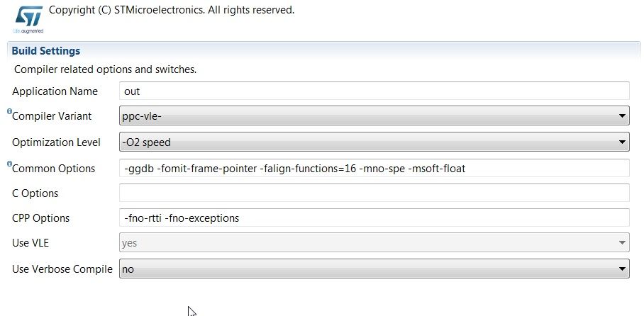Click into the Common Options field
The width and height of the screenshot is (644, 316).
coord(374,168)
